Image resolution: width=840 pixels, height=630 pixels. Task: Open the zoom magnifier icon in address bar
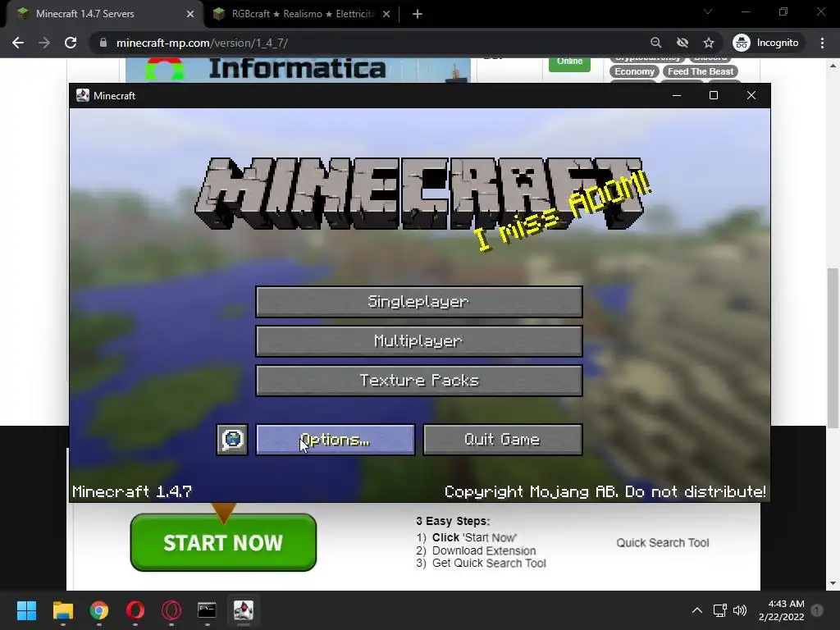(x=655, y=43)
